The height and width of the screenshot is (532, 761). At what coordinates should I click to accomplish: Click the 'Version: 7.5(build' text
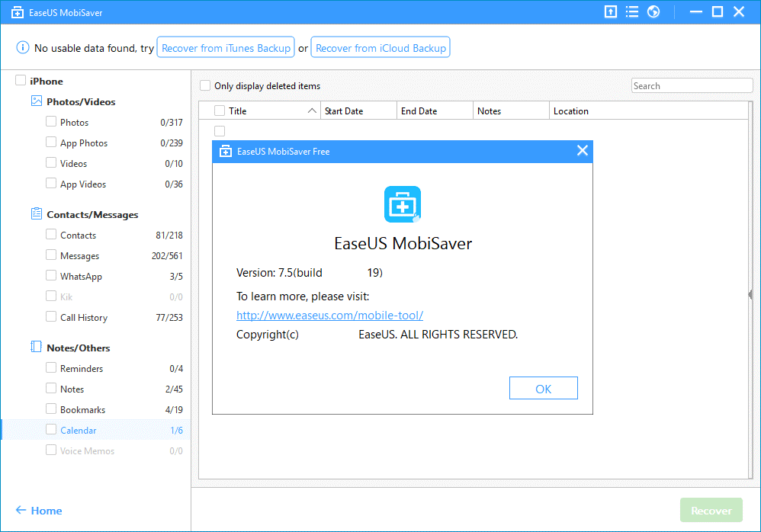click(279, 273)
